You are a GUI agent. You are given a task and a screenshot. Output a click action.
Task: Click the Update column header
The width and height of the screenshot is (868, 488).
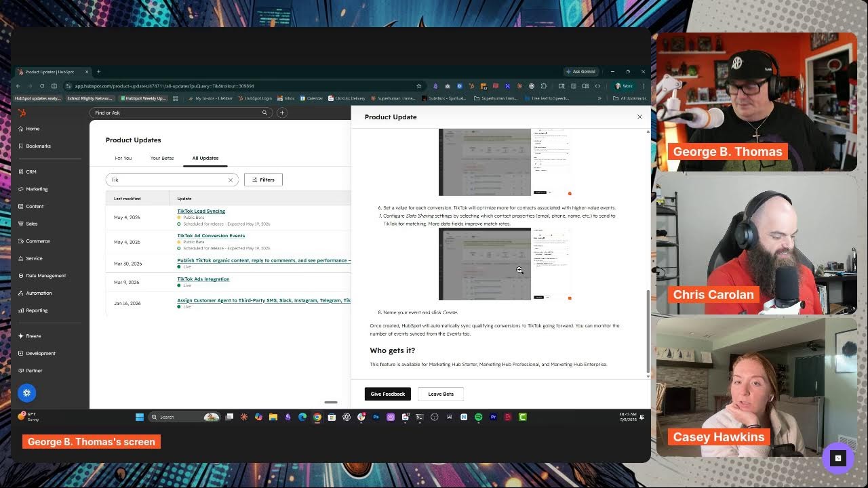point(184,199)
